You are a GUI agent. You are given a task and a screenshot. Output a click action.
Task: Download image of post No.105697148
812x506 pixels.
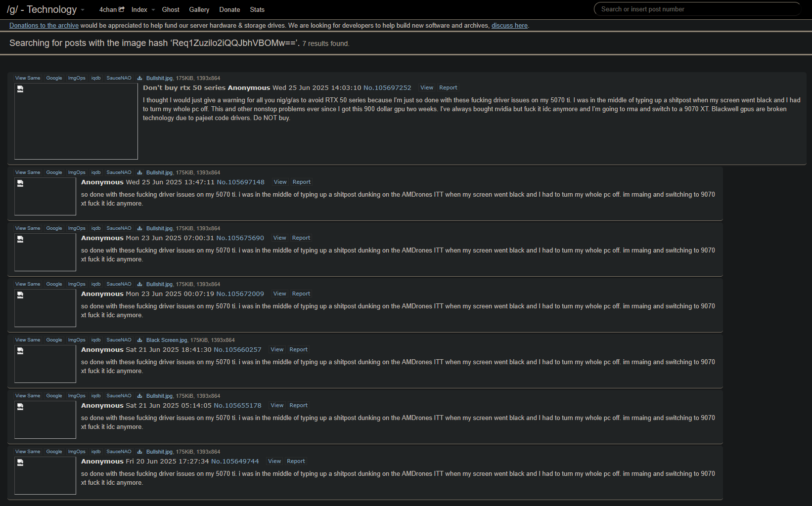[x=140, y=172]
